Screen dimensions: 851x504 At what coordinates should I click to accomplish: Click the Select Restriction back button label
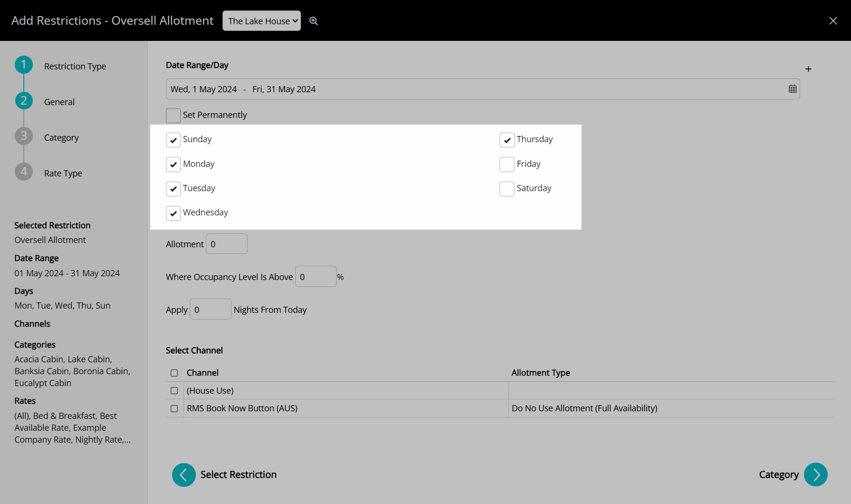click(x=239, y=475)
